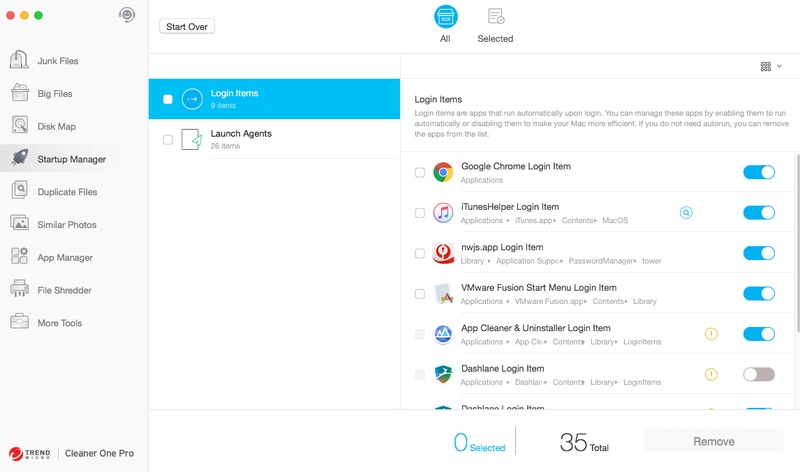800x472 pixels.
Task: Click the iTunesHelper music icon
Action: [x=443, y=213]
